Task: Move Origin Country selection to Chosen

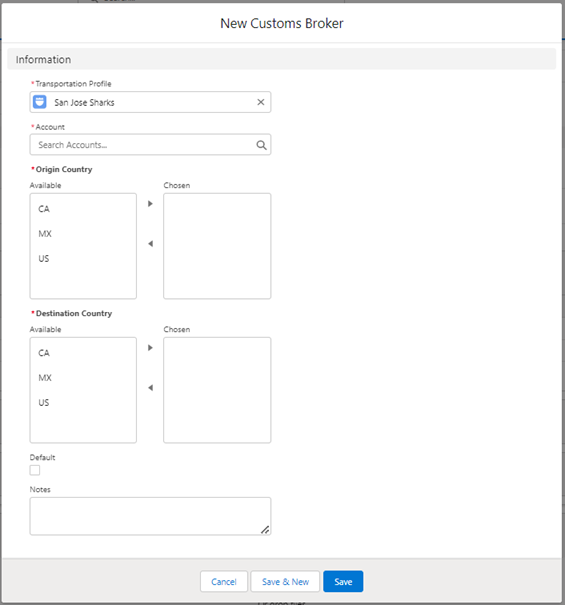Action: point(151,204)
